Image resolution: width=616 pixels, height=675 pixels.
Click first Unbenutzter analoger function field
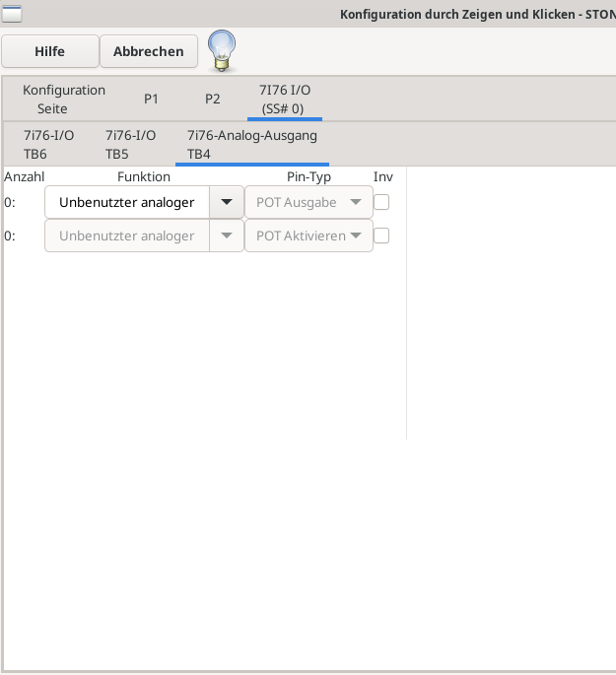127,202
